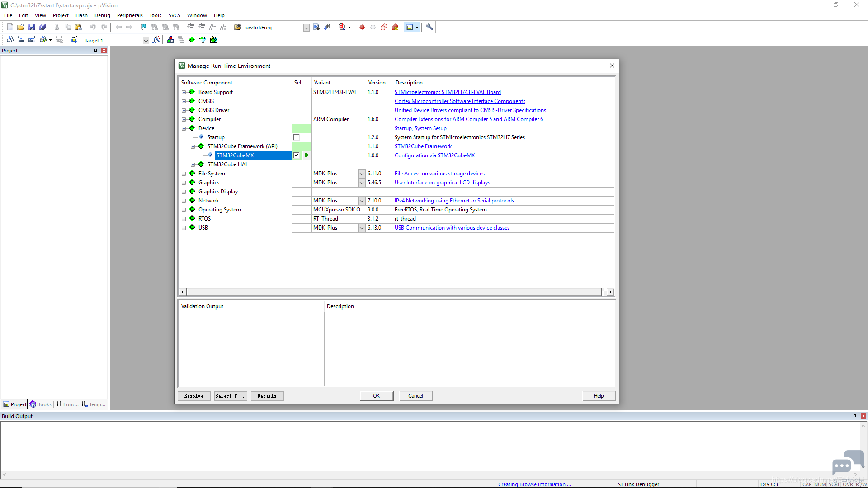Click the Open file toolbar icon
This screenshot has height=488, width=868.
pyautogui.click(x=21, y=27)
